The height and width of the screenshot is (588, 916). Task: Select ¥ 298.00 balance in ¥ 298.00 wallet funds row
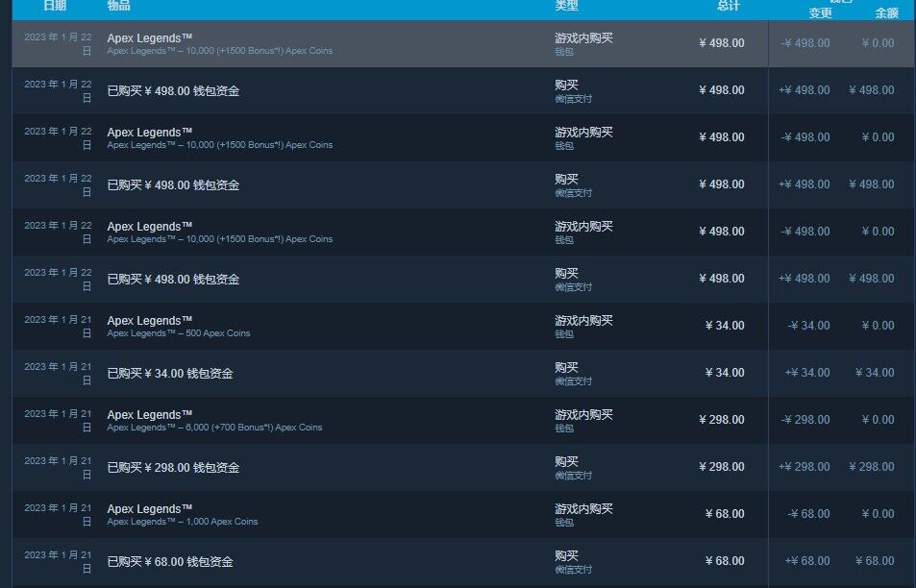pyautogui.click(x=872, y=467)
